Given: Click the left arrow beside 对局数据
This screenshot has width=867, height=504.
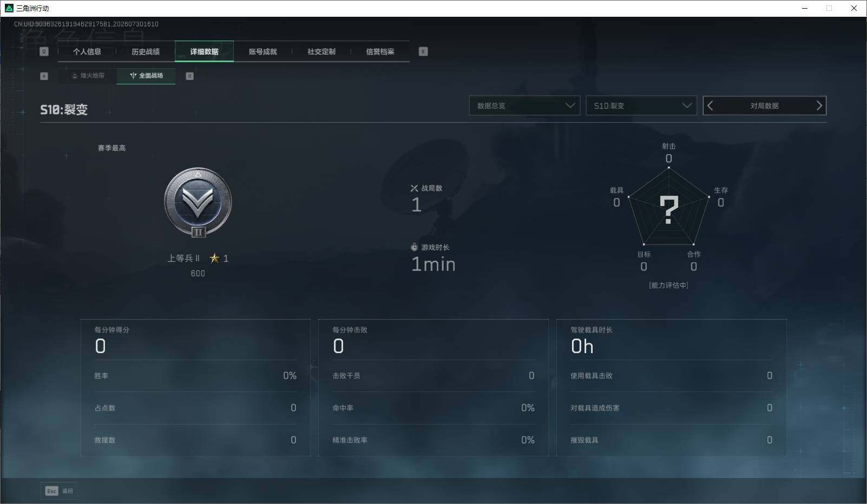Looking at the screenshot, I should pyautogui.click(x=711, y=105).
